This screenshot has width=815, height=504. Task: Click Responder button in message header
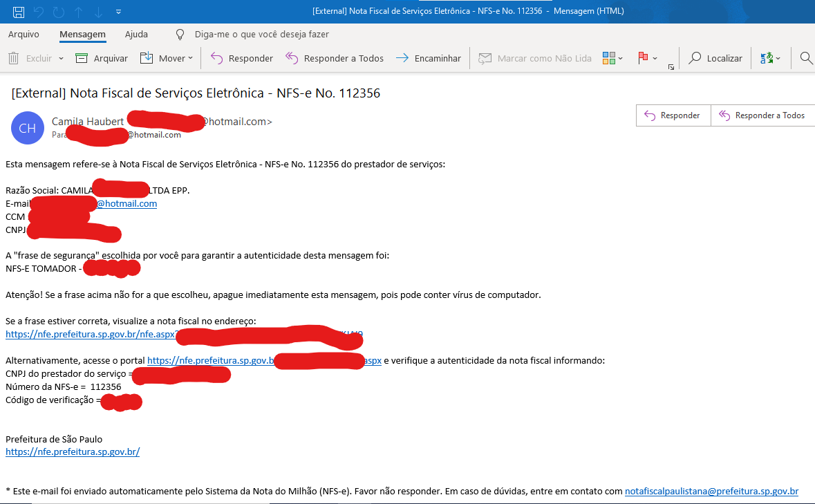pos(673,115)
